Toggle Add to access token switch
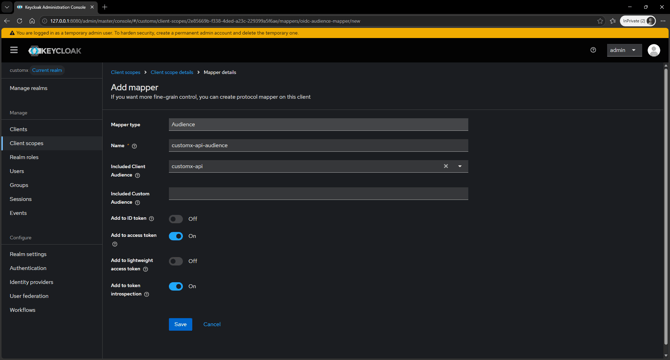Image resolution: width=670 pixels, height=360 pixels. 176,236
